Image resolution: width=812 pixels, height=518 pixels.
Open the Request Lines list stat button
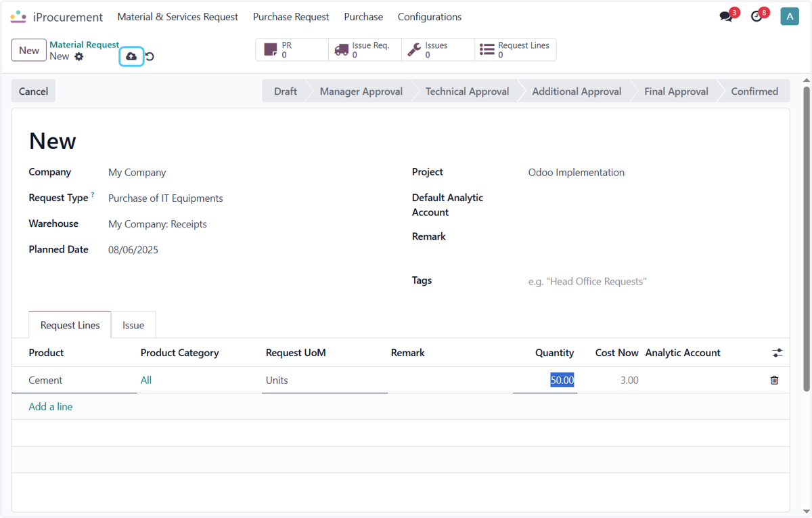click(x=515, y=50)
